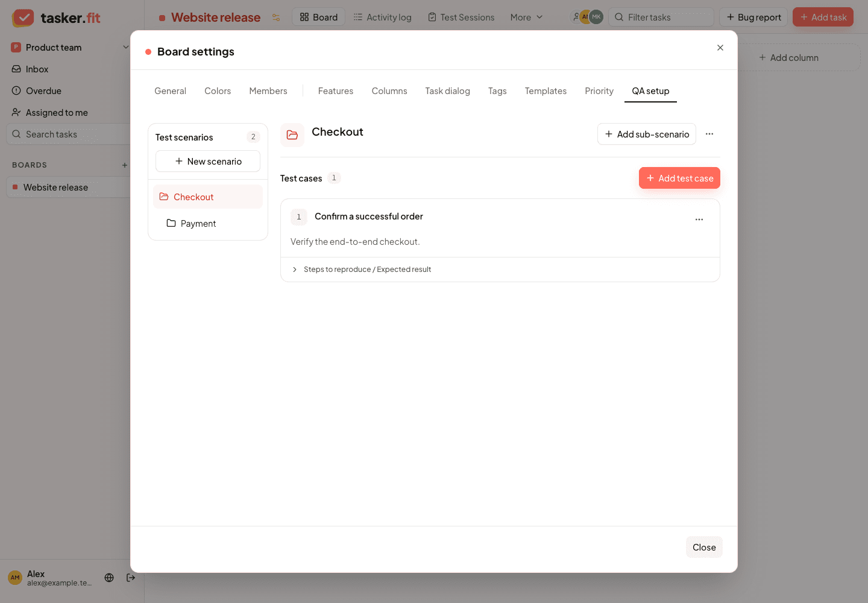Open Website release board in sidebar

click(x=68, y=187)
